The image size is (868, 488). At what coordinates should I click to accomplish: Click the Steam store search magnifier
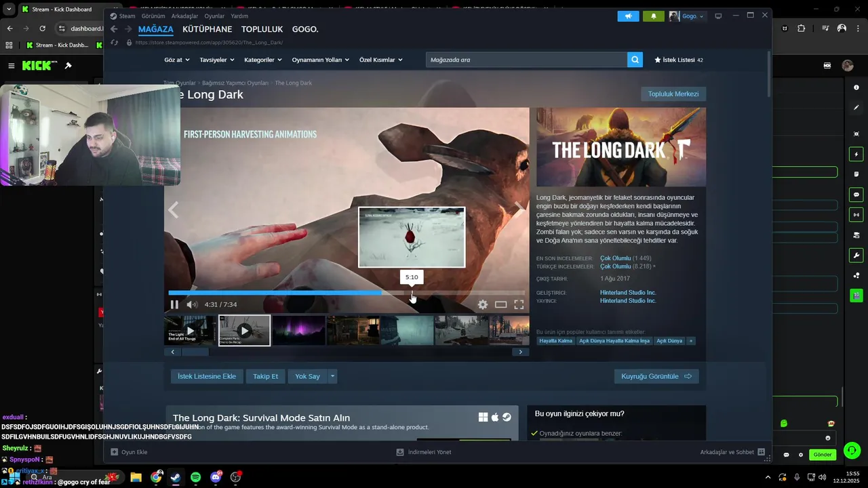[635, 60]
